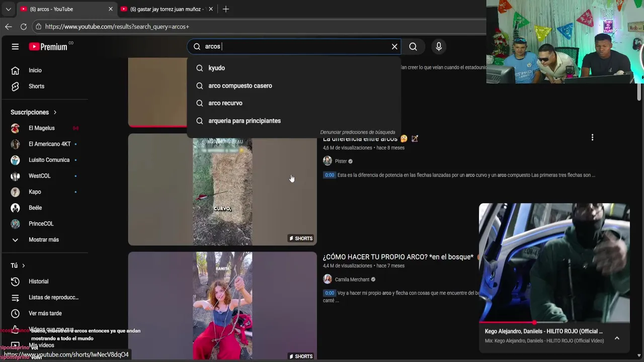
Task: Close the arcos - YouTube tab
Action: pos(111,9)
